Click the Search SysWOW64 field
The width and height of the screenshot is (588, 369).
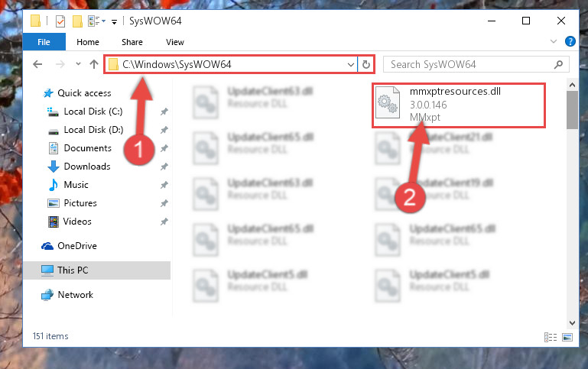(x=470, y=64)
